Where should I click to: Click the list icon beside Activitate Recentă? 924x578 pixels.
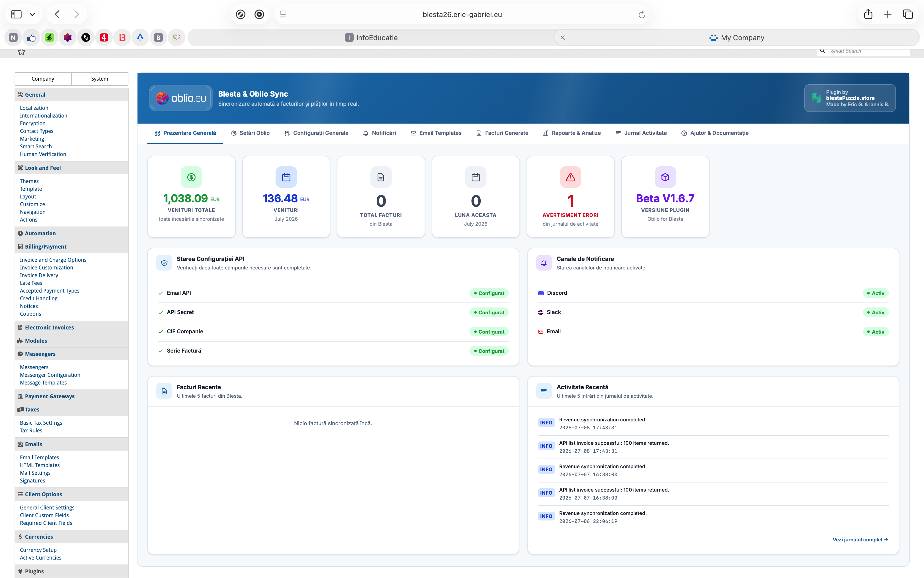[x=544, y=391]
